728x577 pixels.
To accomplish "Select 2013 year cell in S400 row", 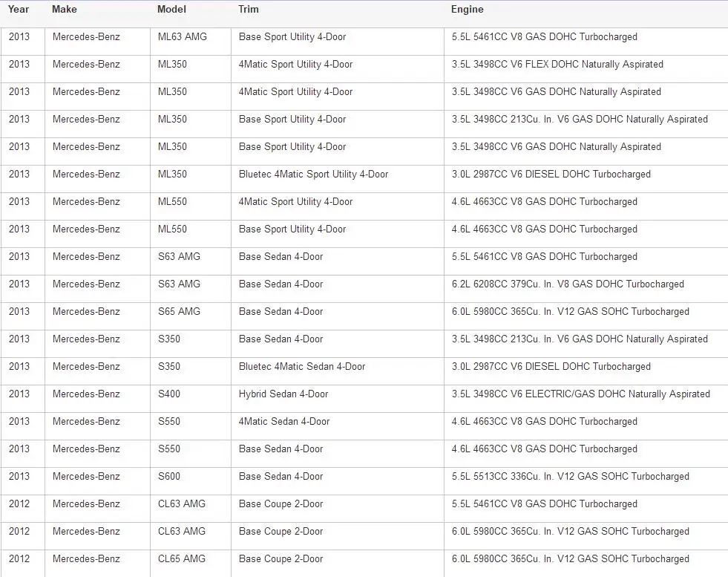I will pos(22,398).
